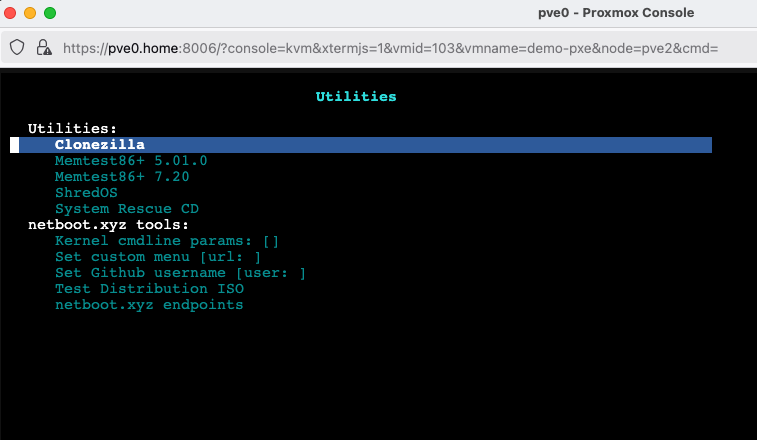This screenshot has width=757, height=440.
Task: Select the ShredOS utility
Action: pyautogui.click(x=86, y=193)
